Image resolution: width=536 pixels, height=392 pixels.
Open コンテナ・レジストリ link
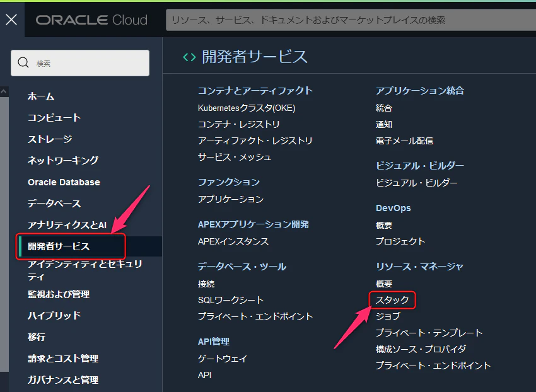[x=238, y=124]
